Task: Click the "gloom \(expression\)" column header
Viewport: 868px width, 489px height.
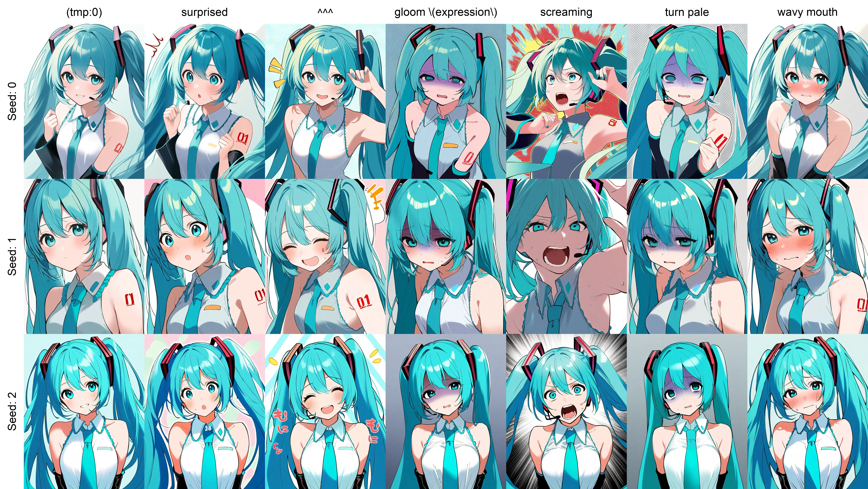Action: (446, 13)
